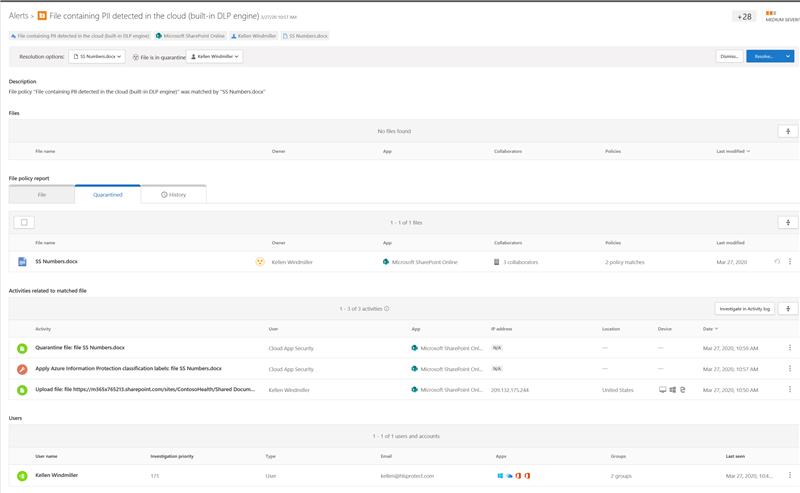
Task: Sort activities by the Date column header
Action: 708,328
